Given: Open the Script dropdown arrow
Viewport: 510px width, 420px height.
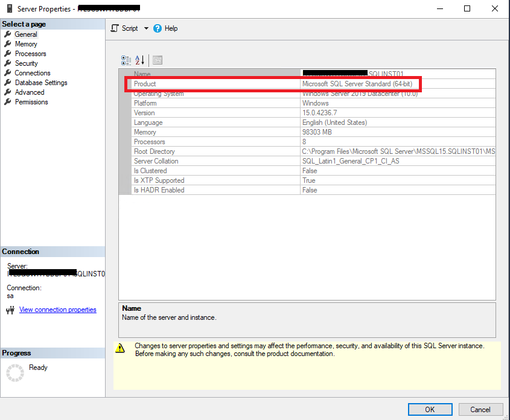Looking at the screenshot, I should point(147,28).
